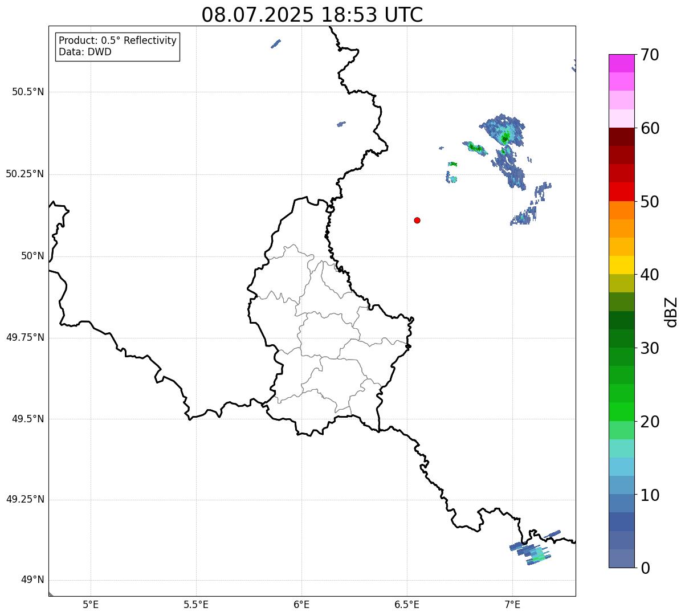Click the "50°N" latitude label
This screenshot has width=685, height=616.
click(32, 256)
